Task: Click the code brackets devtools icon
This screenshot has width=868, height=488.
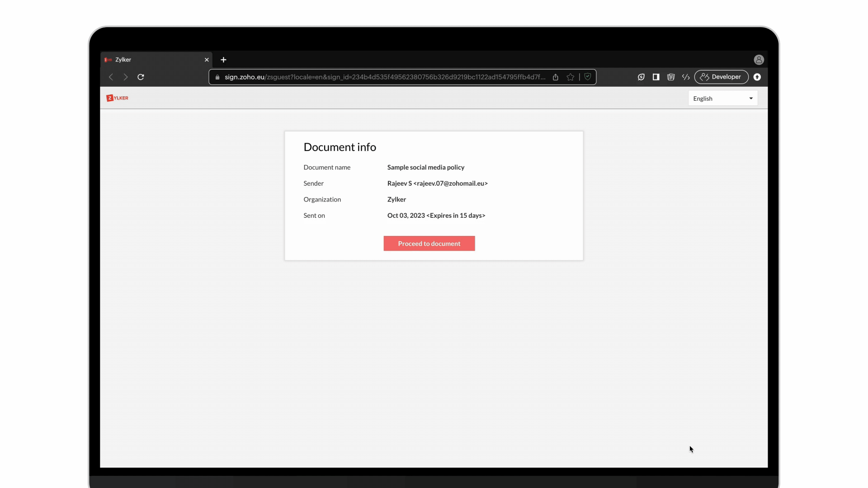Action: [686, 77]
